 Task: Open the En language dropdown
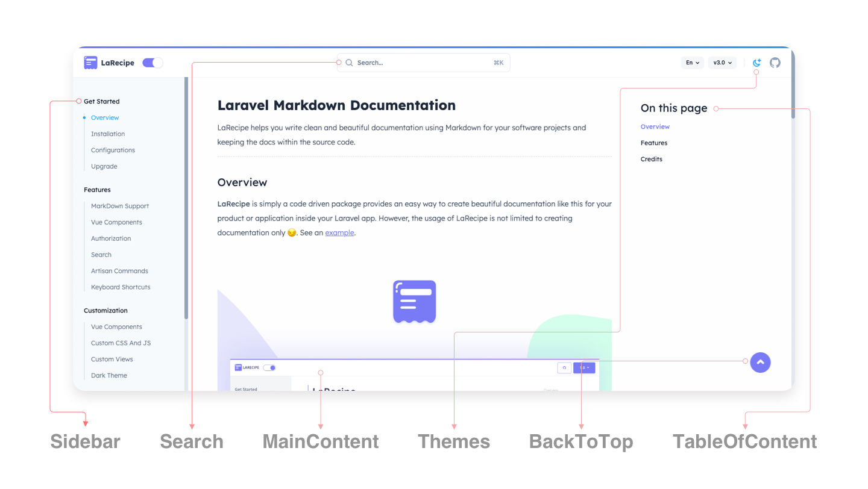(x=693, y=63)
